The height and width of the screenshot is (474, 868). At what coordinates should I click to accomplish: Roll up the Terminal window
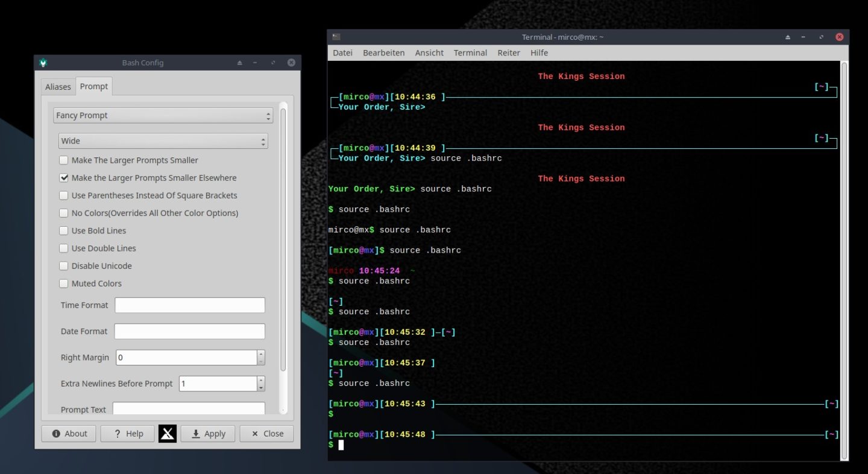pyautogui.click(x=788, y=37)
